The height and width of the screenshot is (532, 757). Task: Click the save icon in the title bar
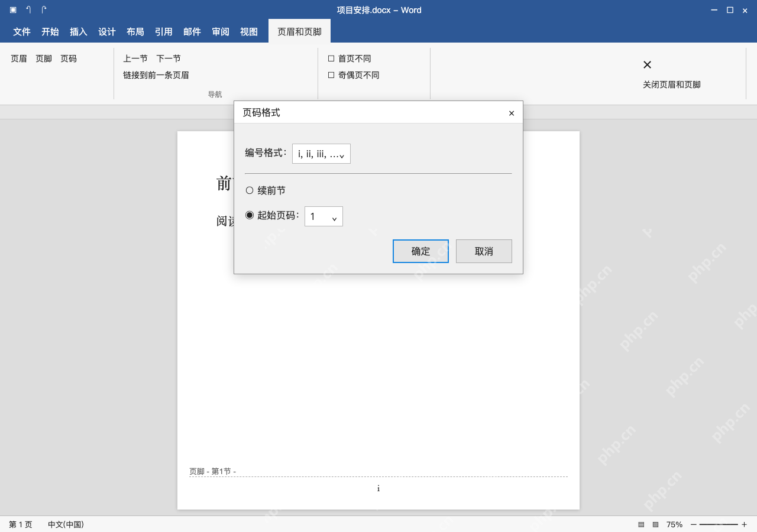pyautogui.click(x=13, y=10)
